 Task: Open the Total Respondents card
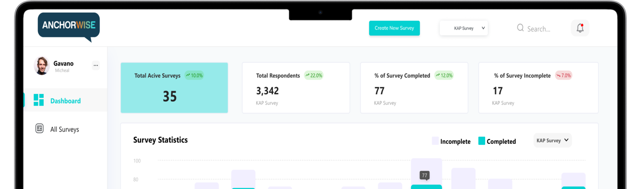click(295, 88)
